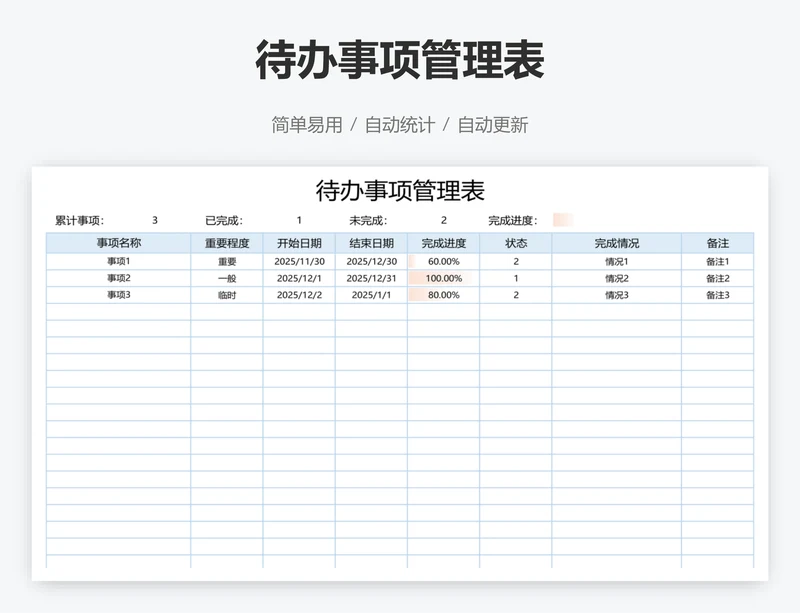Select the 备注 column header
This screenshot has width=800, height=613.
click(x=717, y=243)
